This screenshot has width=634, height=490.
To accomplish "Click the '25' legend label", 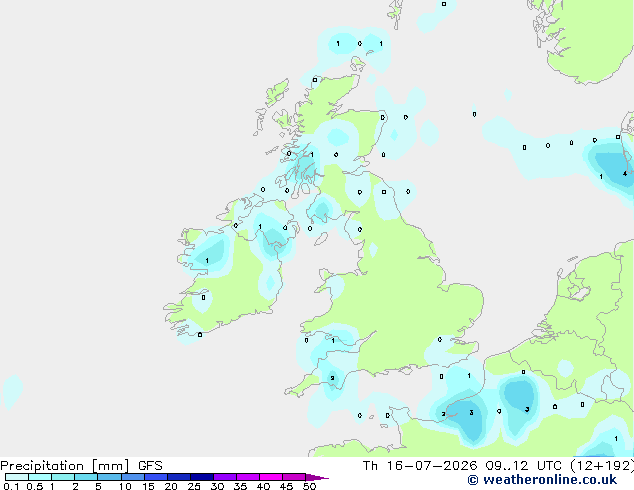I will [194, 486].
